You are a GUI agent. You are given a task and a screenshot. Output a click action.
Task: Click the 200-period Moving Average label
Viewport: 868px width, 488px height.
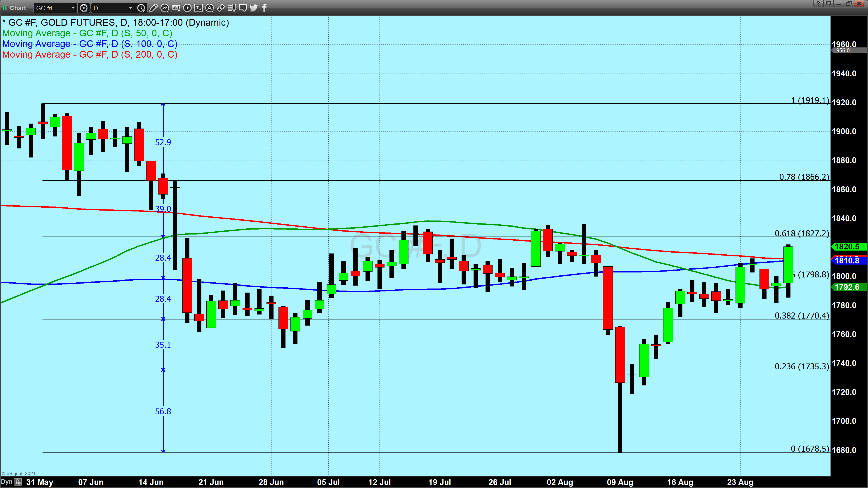coord(90,54)
